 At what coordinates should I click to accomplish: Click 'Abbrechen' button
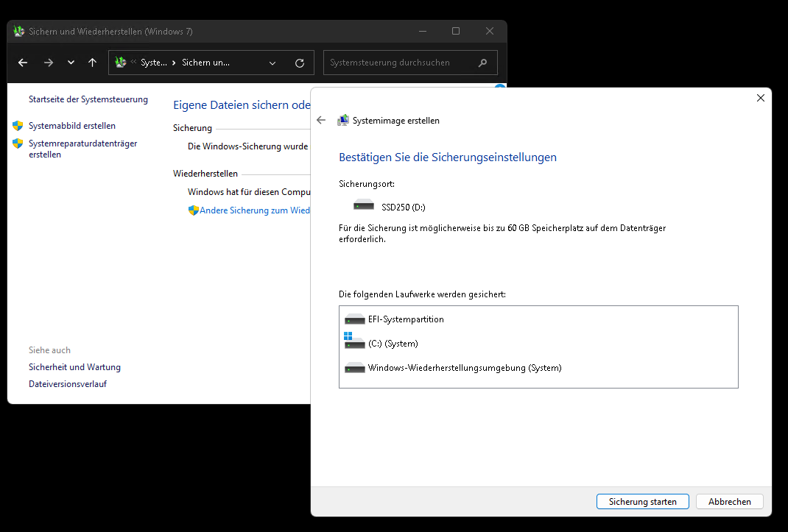(x=729, y=501)
